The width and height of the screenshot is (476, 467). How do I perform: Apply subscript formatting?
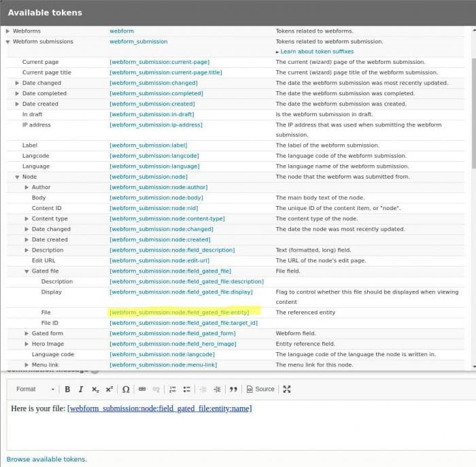95,389
